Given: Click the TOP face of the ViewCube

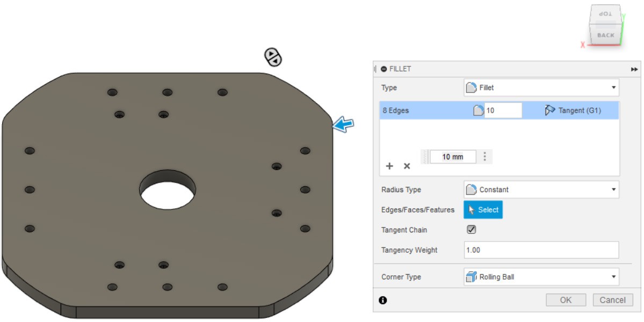Looking at the screenshot, I should (605, 13).
